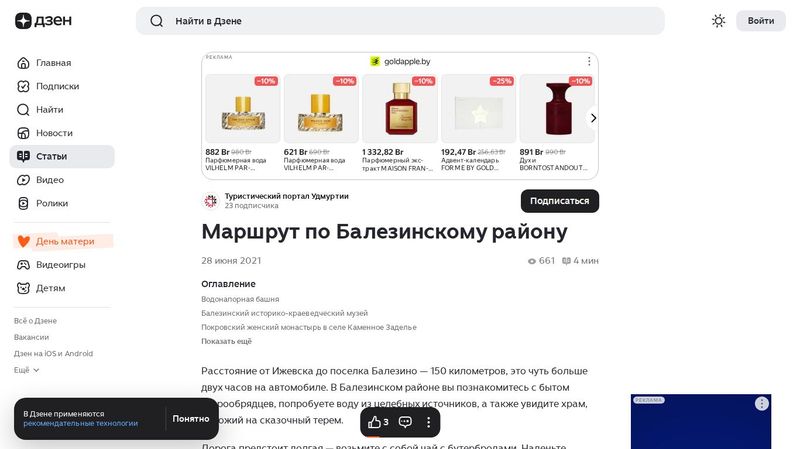
Task: Open comments via speech bubble icon
Action: pos(405,422)
